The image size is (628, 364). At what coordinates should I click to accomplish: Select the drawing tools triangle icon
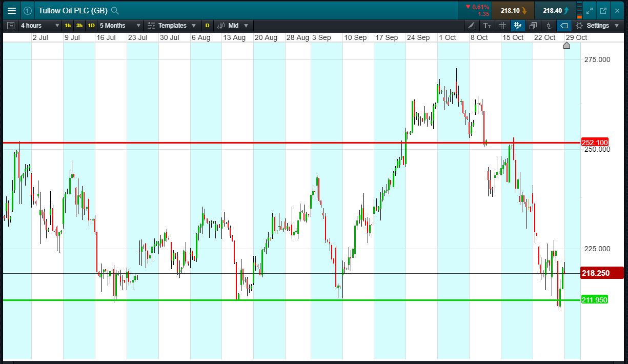pyautogui.click(x=472, y=25)
